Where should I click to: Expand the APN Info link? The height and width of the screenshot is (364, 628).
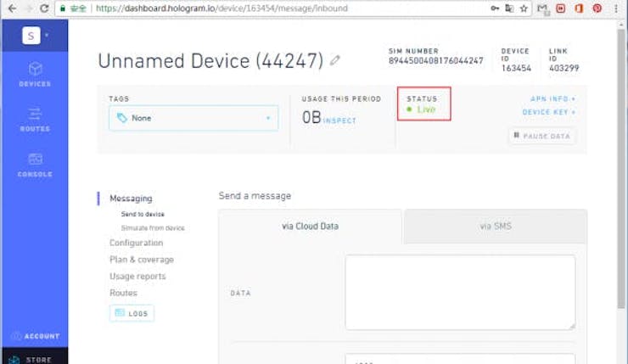(553, 98)
